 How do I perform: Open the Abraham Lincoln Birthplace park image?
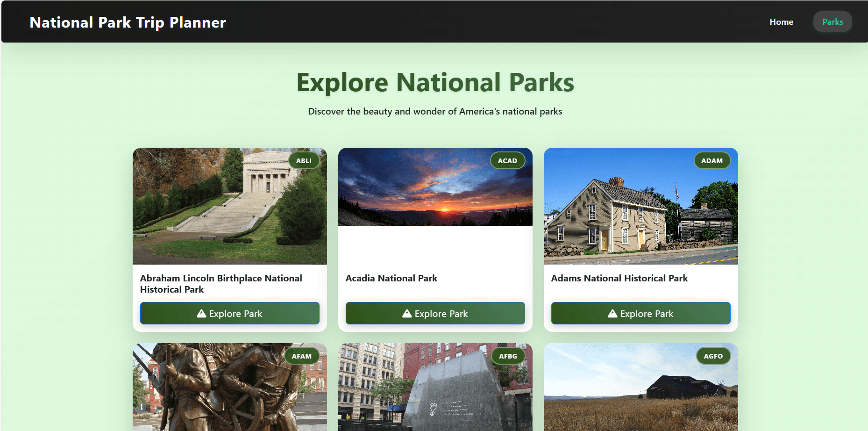pyautogui.click(x=229, y=206)
